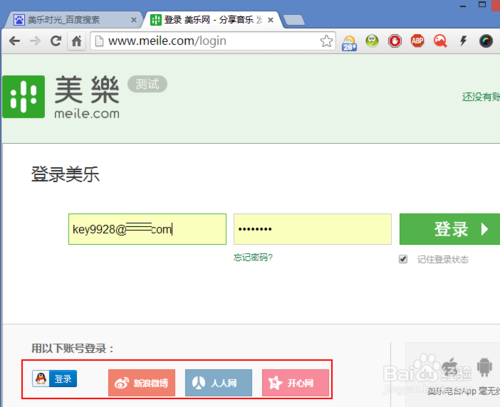500x407 pixels.
Task: Click the 登录美乐 heading text
Action: [65, 174]
